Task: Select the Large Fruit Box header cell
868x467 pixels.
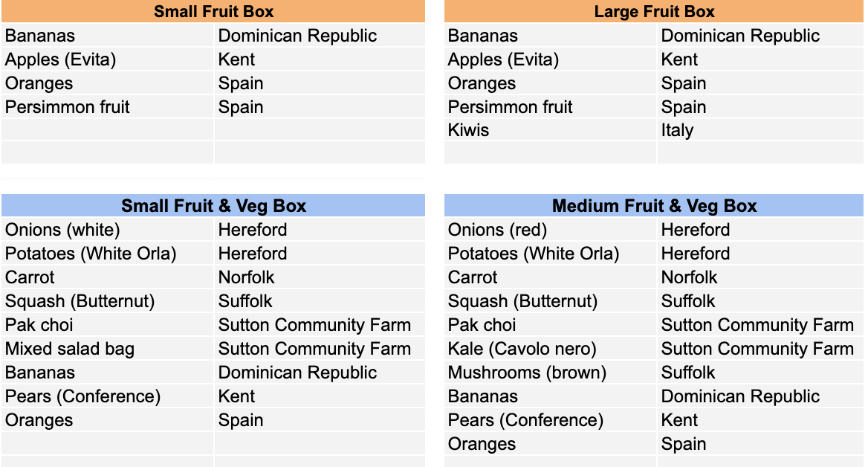Action: 654,11
